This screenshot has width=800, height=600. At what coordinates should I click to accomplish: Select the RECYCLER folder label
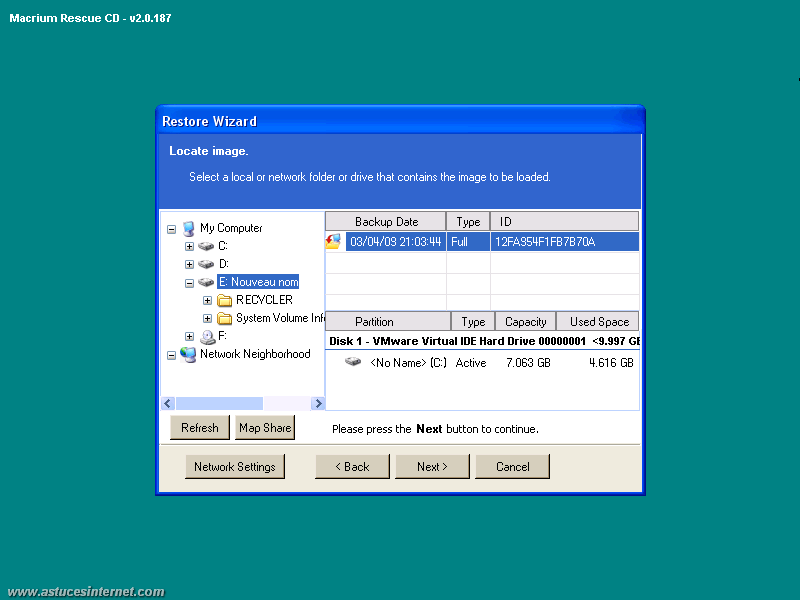click(x=264, y=300)
